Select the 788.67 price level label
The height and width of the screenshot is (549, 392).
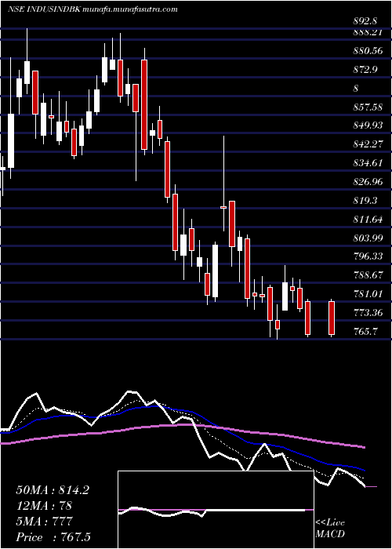coord(368,275)
